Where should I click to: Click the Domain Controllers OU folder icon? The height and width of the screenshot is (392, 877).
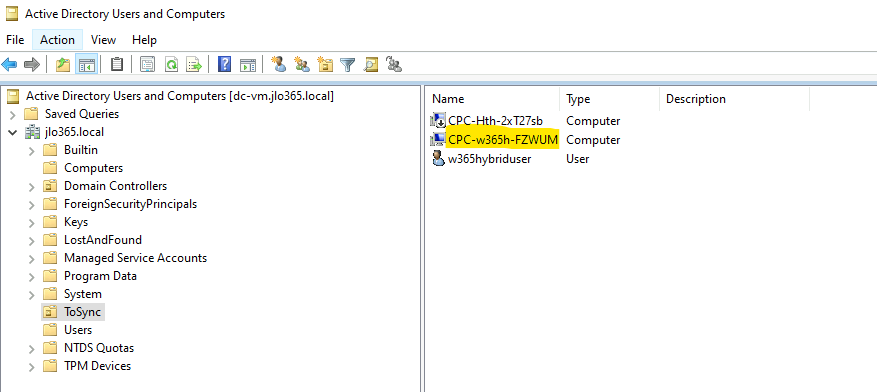tap(50, 186)
